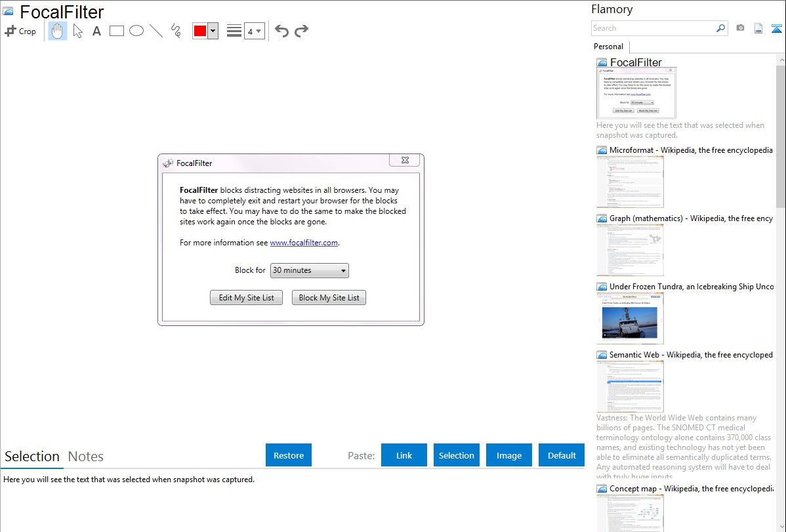Screen dimensions: 786x532
Task: Click the icon beside Microformat title
Action: (x=602, y=150)
